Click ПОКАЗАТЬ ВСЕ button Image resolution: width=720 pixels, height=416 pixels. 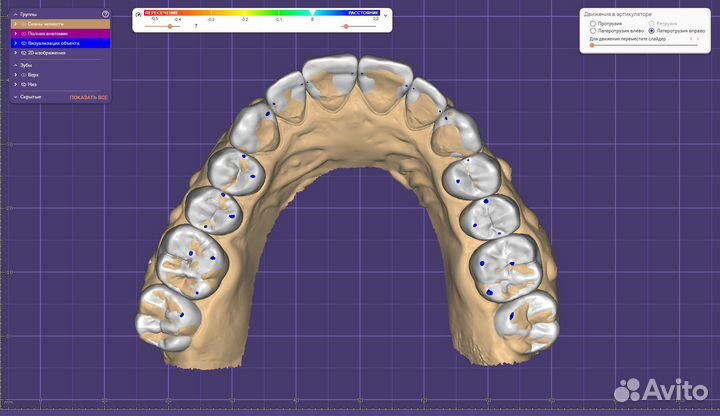point(88,97)
